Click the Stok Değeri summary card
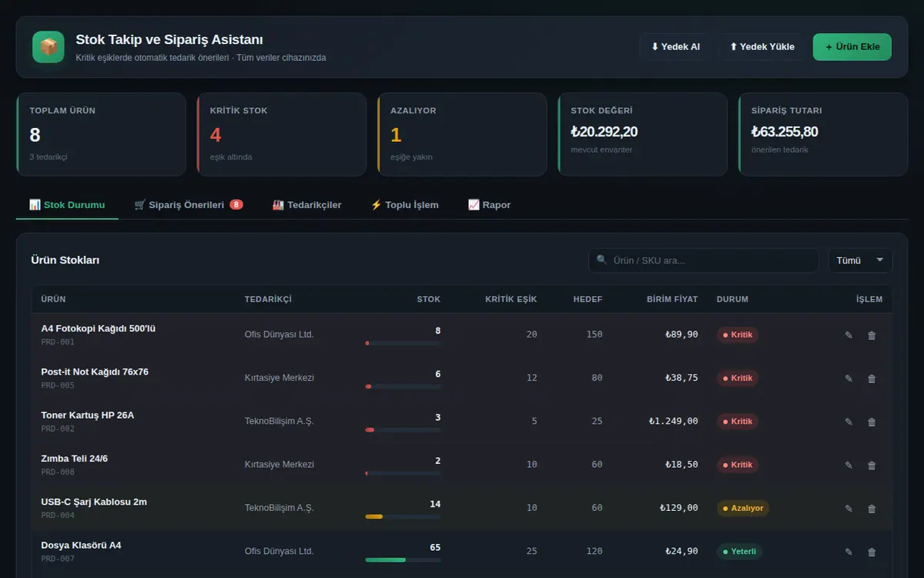Viewport: 924px width, 578px height. click(642, 135)
